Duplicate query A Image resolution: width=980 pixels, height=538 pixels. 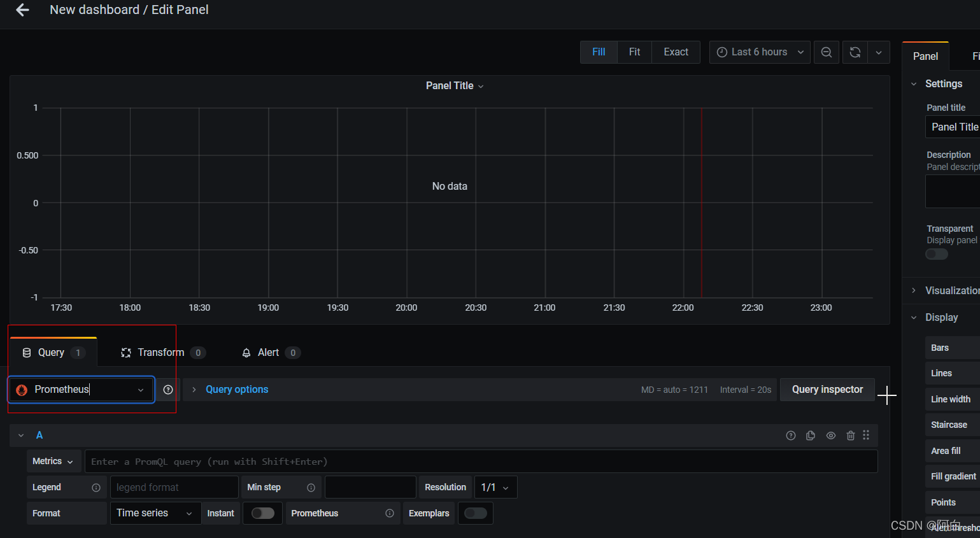click(x=811, y=435)
